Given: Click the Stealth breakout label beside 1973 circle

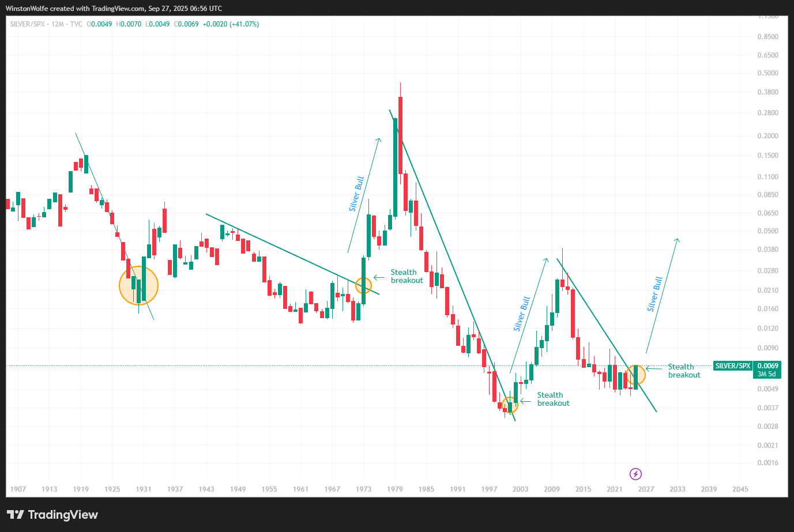Looking at the screenshot, I should [407, 276].
